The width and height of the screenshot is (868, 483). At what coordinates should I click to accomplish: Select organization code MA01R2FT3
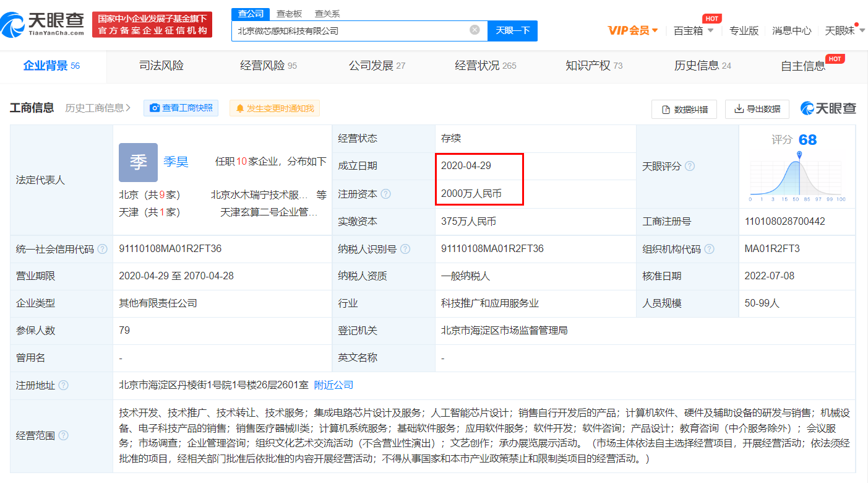point(772,249)
